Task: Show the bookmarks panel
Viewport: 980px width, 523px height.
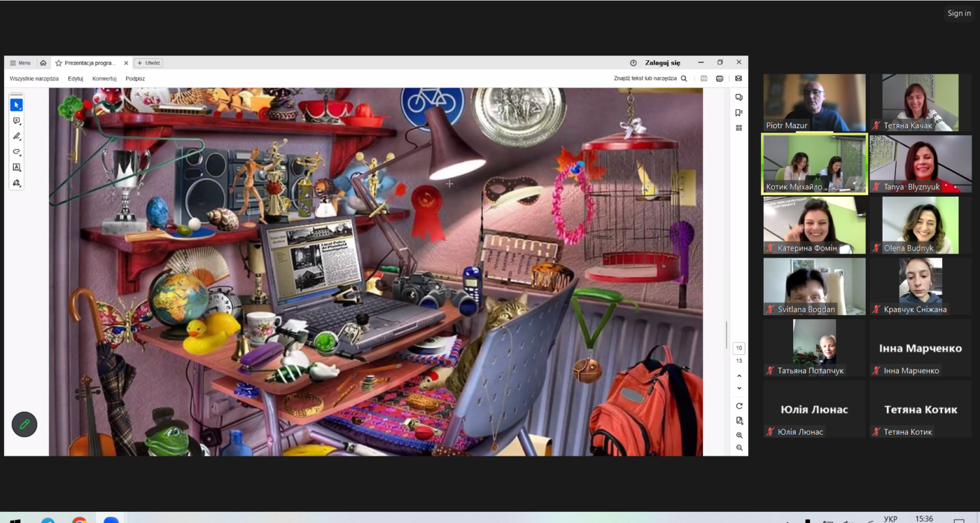Action: click(x=739, y=112)
